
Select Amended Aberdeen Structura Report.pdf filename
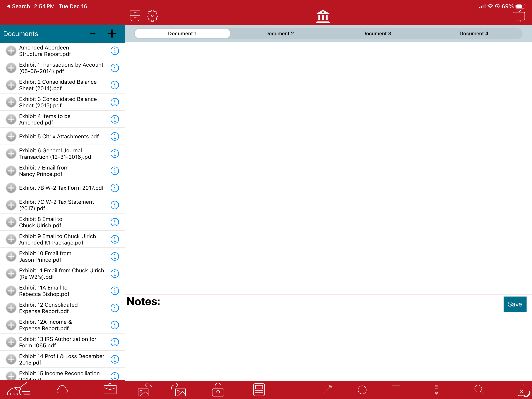[45, 51]
